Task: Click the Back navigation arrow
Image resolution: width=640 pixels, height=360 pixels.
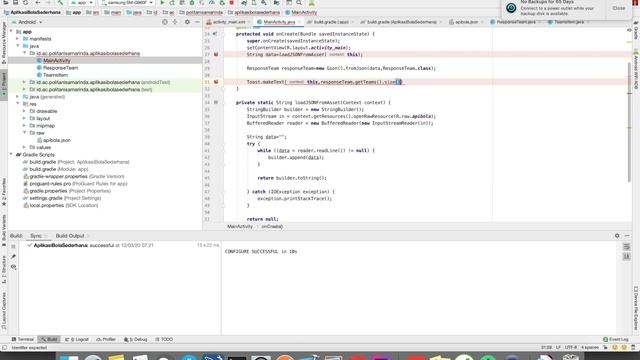Action: (x=38, y=3)
